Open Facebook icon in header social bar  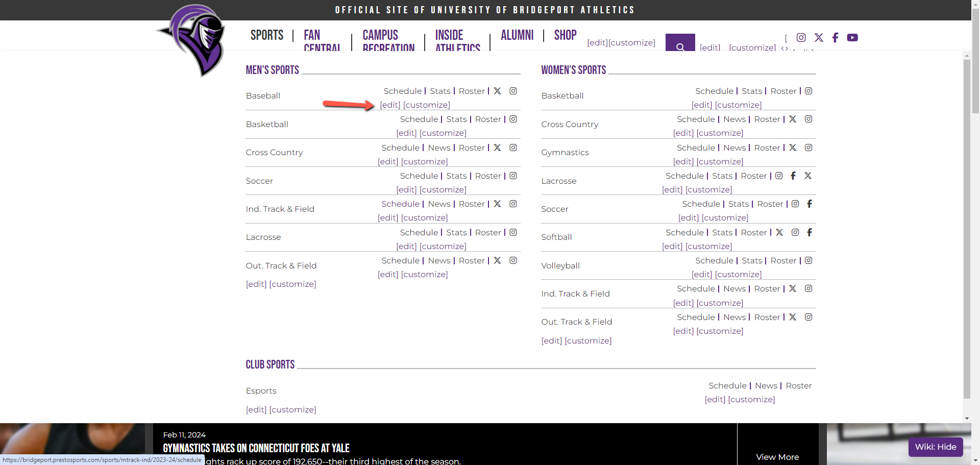pyautogui.click(x=835, y=38)
